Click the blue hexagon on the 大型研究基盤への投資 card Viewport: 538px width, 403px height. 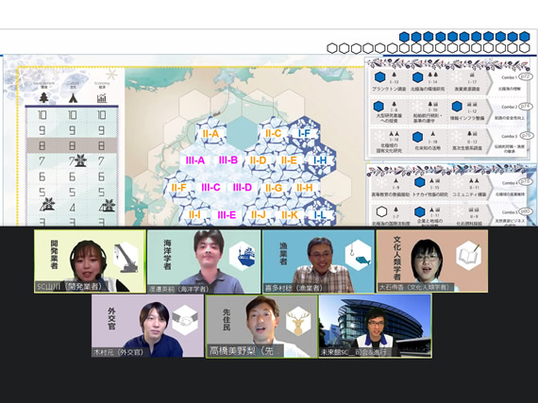(x=378, y=107)
